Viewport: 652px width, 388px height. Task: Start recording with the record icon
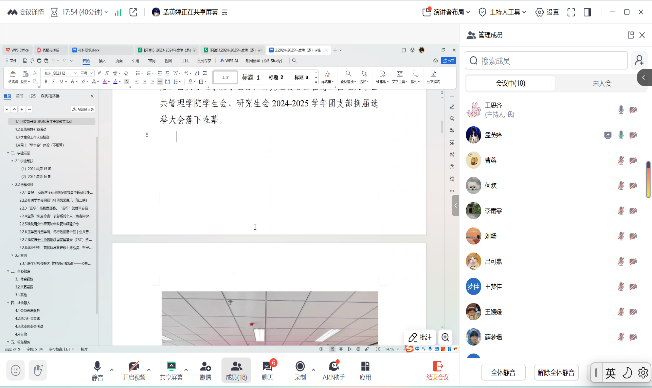pos(300,370)
